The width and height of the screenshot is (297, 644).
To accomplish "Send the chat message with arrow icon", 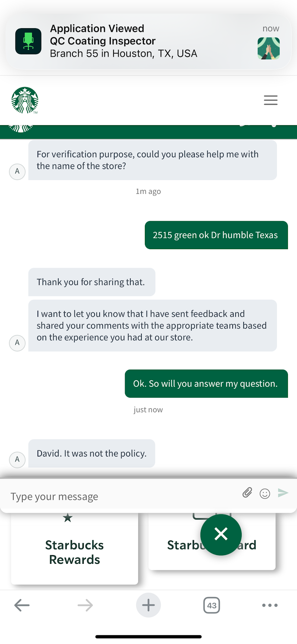I will [283, 493].
